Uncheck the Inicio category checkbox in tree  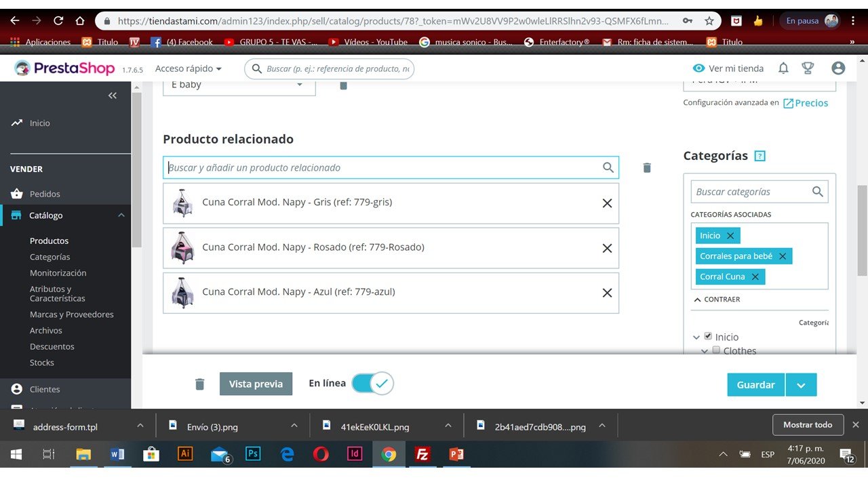coord(708,336)
